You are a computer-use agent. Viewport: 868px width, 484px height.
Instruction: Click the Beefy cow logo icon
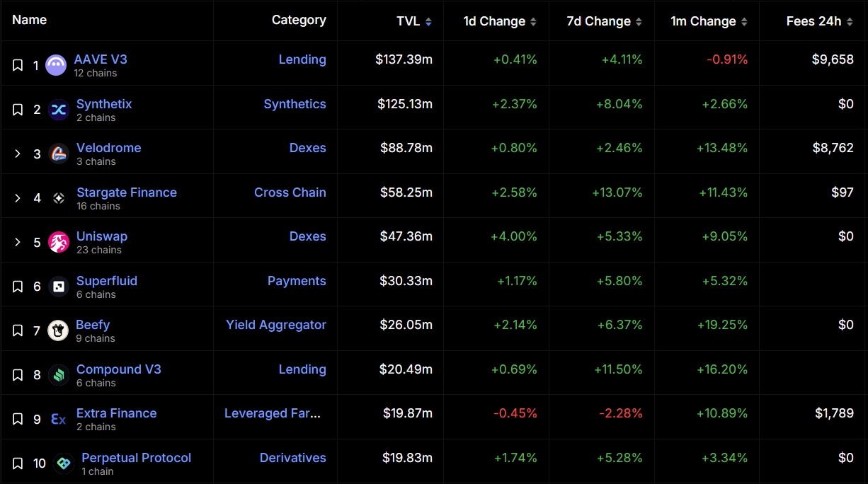58,330
